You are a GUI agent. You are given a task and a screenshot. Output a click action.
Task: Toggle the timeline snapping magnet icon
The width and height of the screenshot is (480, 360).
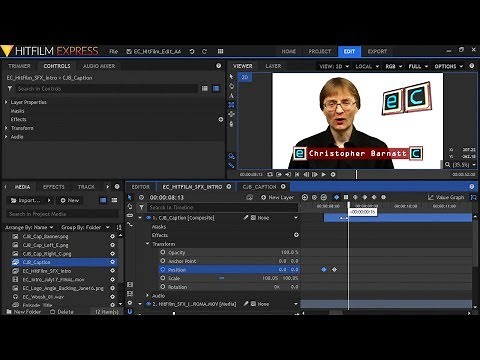point(130,312)
